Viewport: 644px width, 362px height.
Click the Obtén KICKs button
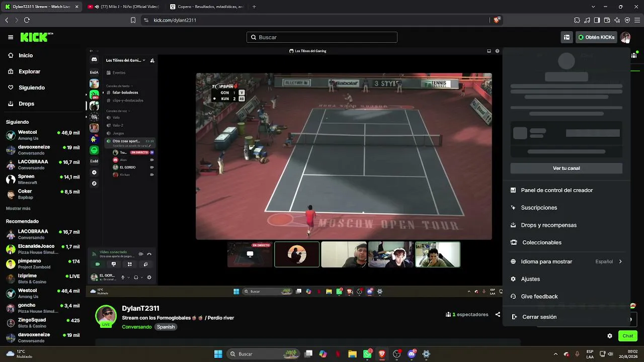[596, 37]
